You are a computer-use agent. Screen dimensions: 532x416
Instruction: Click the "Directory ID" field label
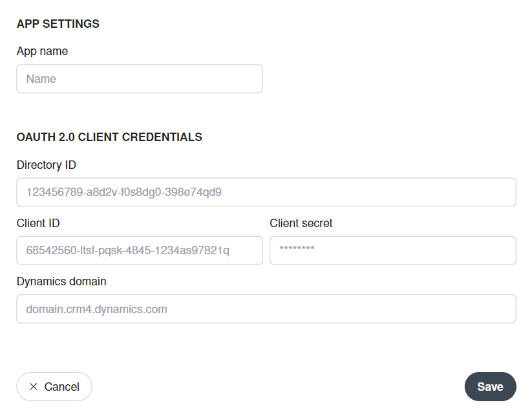click(46, 165)
